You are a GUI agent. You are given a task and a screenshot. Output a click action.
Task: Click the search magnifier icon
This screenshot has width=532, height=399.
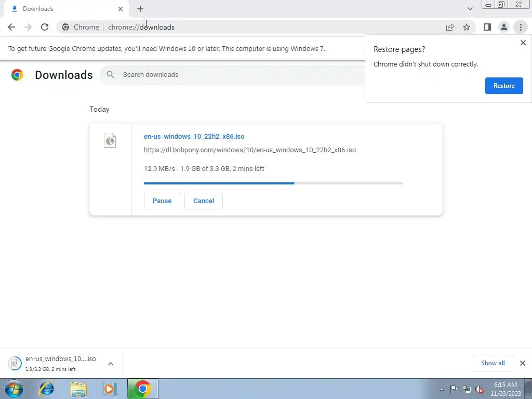click(x=110, y=75)
